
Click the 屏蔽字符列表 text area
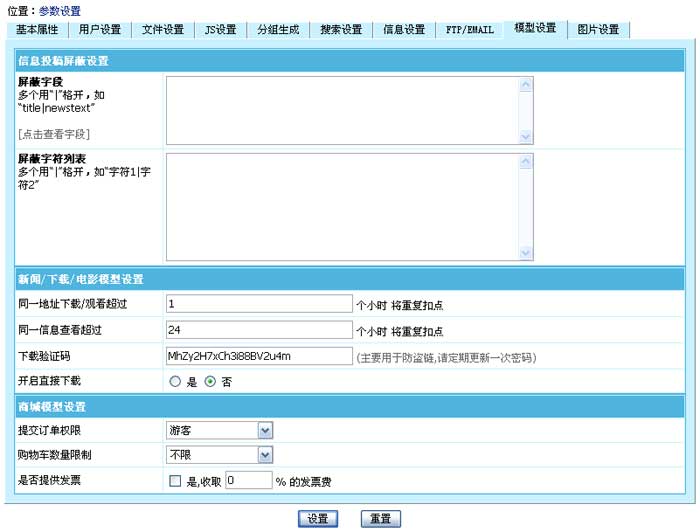point(343,206)
